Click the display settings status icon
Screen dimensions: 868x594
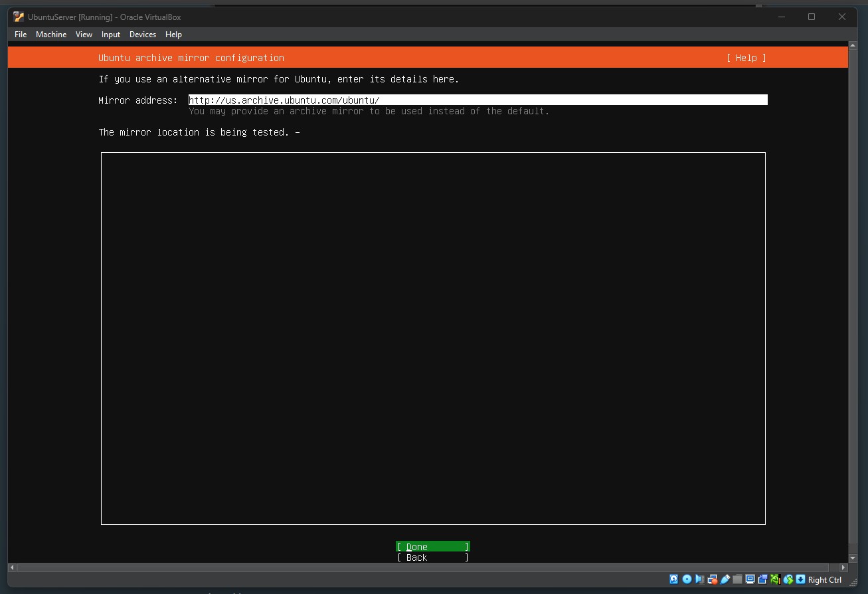click(750, 579)
